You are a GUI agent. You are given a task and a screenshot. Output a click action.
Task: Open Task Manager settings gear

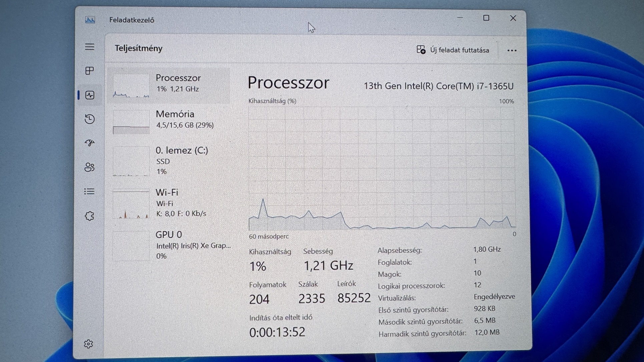(88, 344)
